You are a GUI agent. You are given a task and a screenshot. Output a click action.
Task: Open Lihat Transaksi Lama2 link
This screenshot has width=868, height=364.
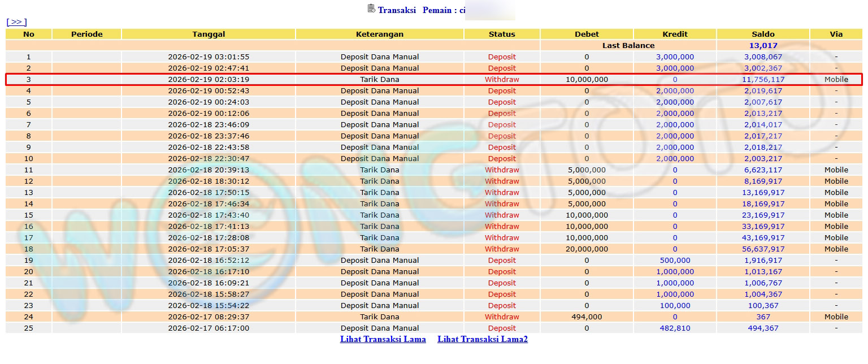[x=482, y=339]
